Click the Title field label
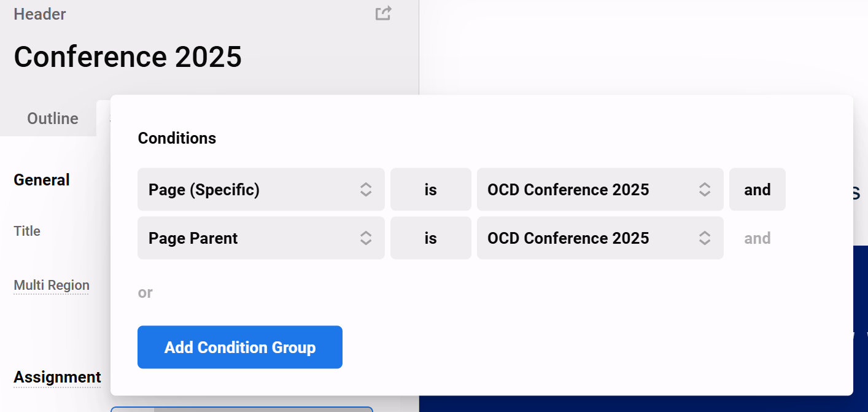This screenshot has width=868, height=412. 27,231
